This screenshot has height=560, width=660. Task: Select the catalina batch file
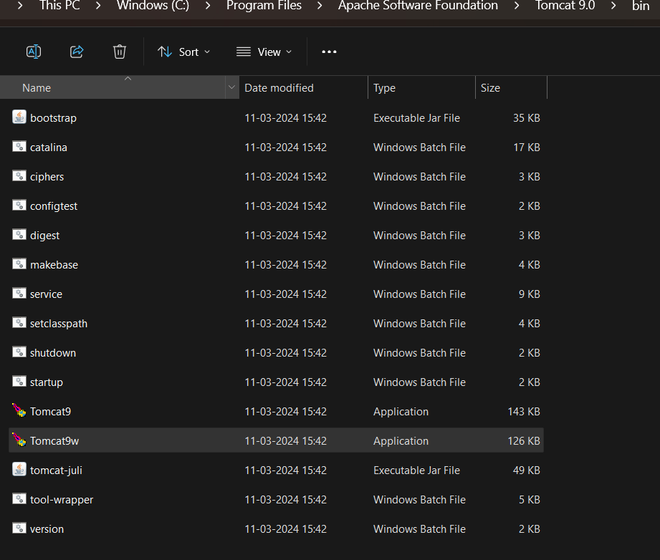pos(48,147)
